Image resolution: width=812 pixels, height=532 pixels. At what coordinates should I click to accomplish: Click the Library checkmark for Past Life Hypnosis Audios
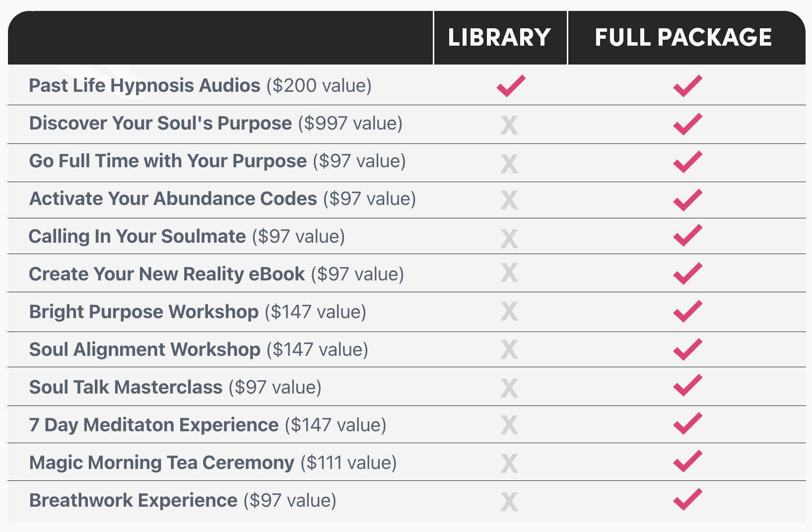510,86
